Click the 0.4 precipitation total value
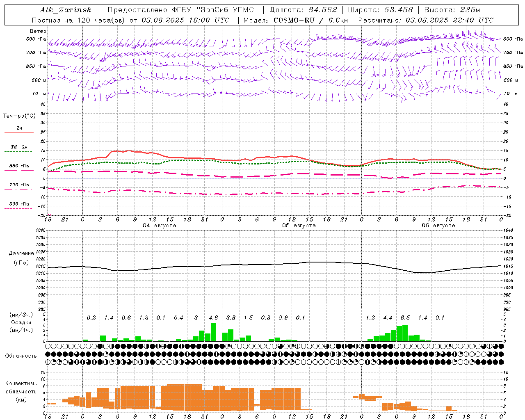This screenshot has width=525, height=420. click(x=178, y=318)
